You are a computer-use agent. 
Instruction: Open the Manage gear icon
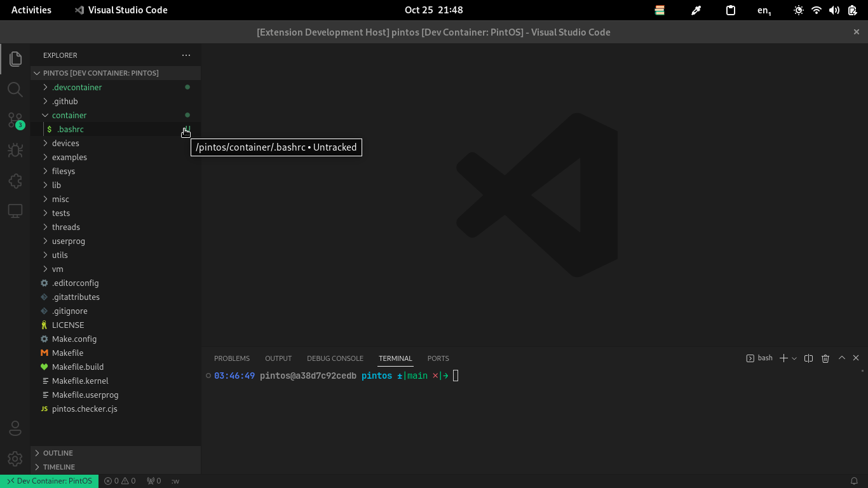15,458
